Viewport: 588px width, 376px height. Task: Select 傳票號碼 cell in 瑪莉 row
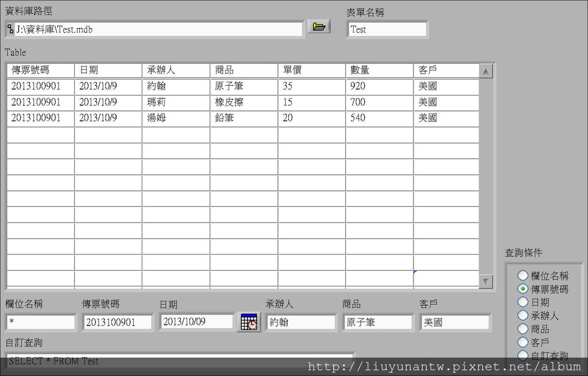pos(41,102)
